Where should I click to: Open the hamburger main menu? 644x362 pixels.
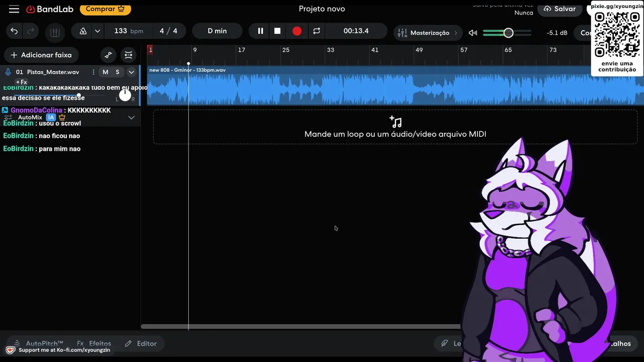pyautogui.click(x=14, y=9)
